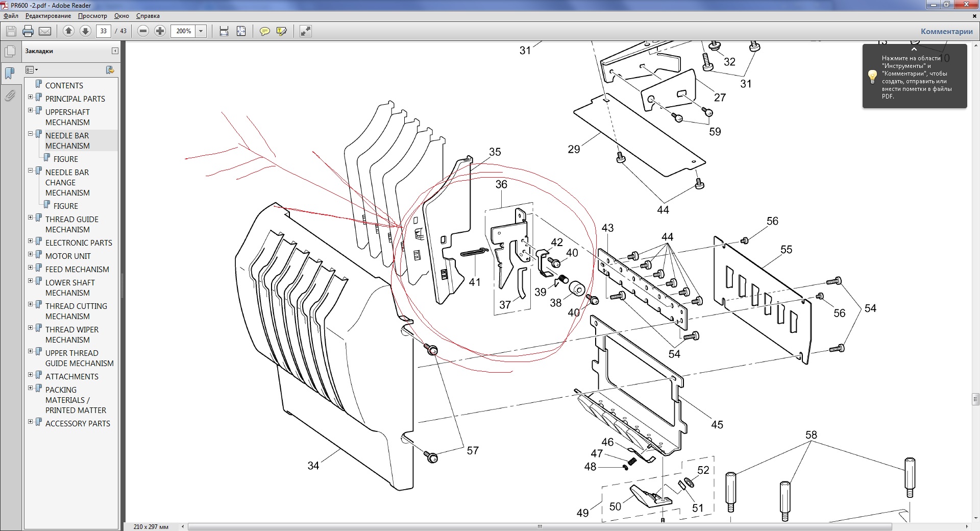Viewport: 980px width, 531px height.
Task: Open the Файл menu
Action: [11, 16]
